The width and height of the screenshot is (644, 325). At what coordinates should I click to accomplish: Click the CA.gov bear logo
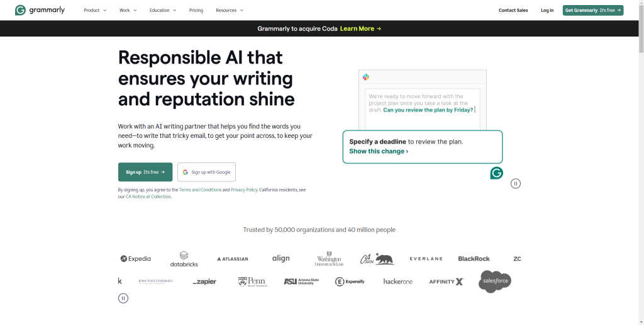(377, 259)
